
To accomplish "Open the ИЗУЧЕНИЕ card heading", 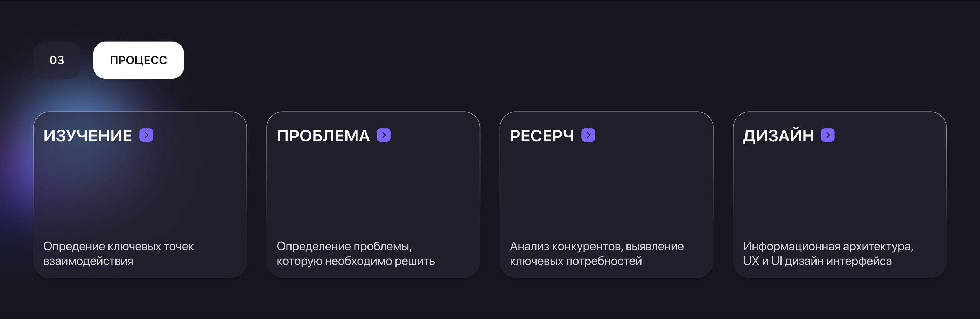I will pos(88,136).
